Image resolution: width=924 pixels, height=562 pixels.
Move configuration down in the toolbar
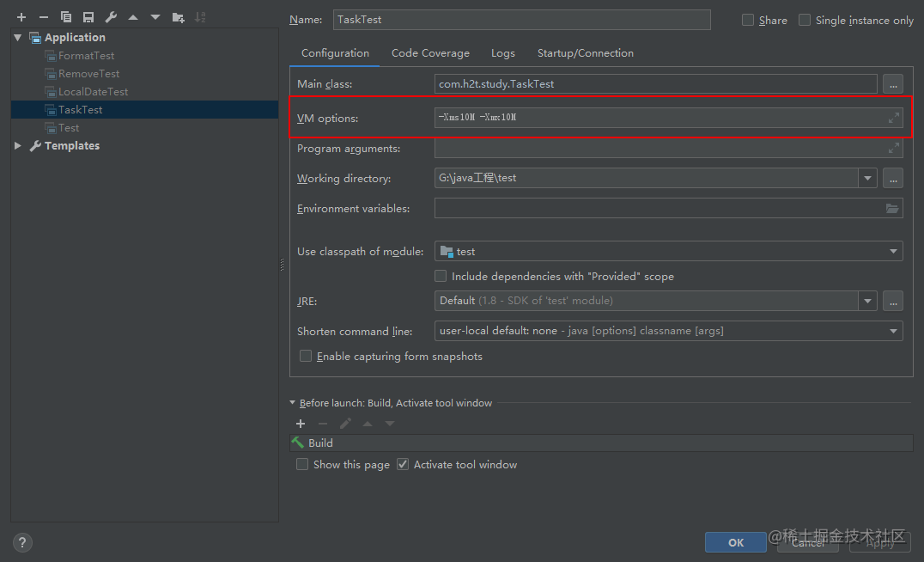click(x=155, y=18)
